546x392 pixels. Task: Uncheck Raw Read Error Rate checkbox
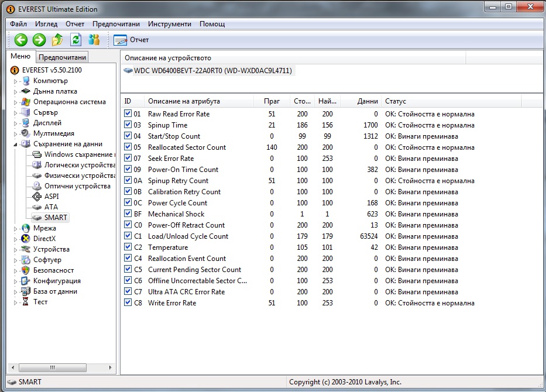coord(128,114)
